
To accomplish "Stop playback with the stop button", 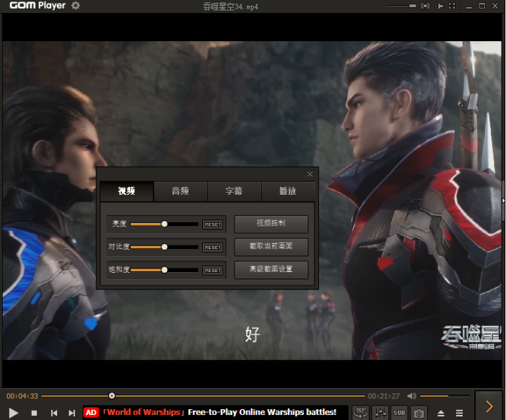I will click(x=34, y=413).
